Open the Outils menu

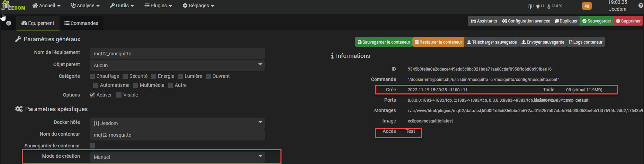tap(122, 6)
